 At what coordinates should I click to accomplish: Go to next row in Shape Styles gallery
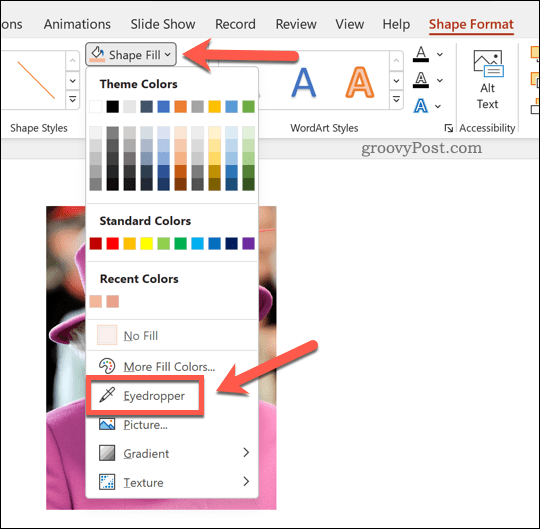point(72,81)
